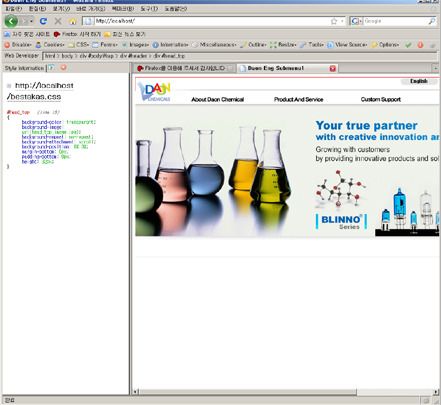
Task: Open the View Source menu in Web Developer toolbar
Action: (x=347, y=45)
